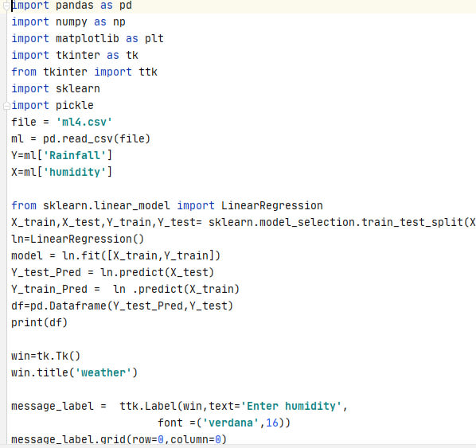
Task: Click the 'import pandas as pd' line
Action: 72,6
